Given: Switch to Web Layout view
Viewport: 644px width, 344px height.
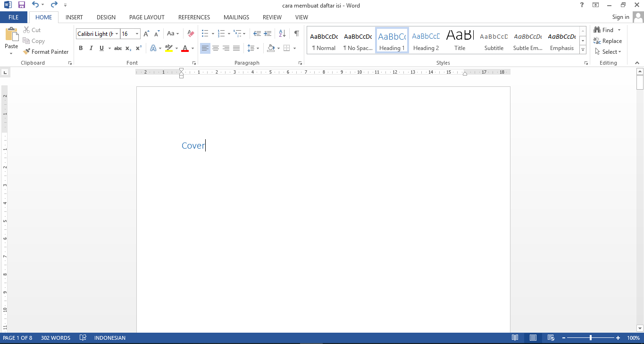Looking at the screenshot, I should point(551,338).
